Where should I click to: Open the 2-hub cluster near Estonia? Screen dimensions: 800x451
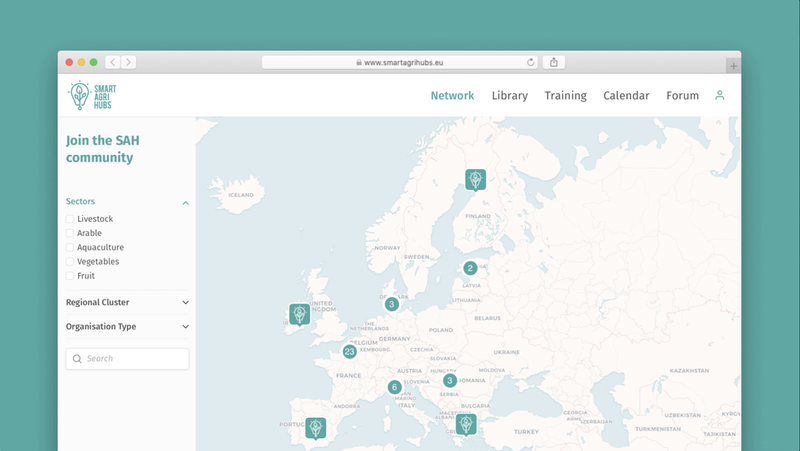tap(470, 268)
